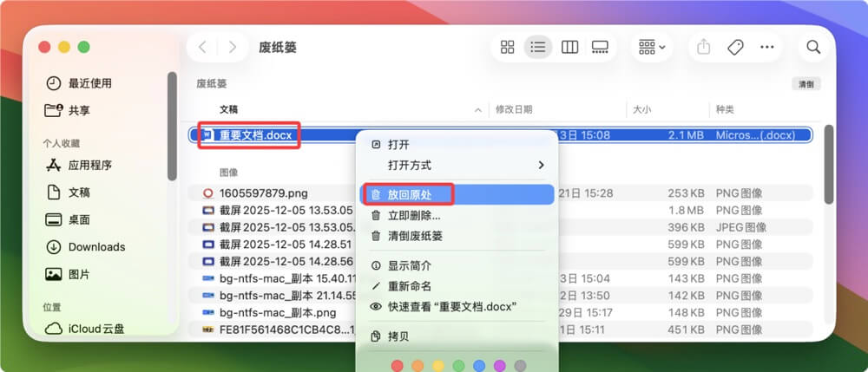Screen dimensions: 868x372
Task: Open the more actions ellipsis menu
Action: [766, 47]
